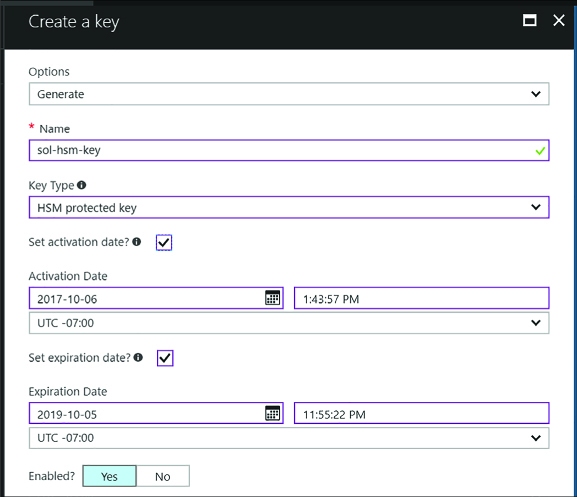Select Yes for Enabled
Viewport: 577px width, 500px height.
coord(109,476)
